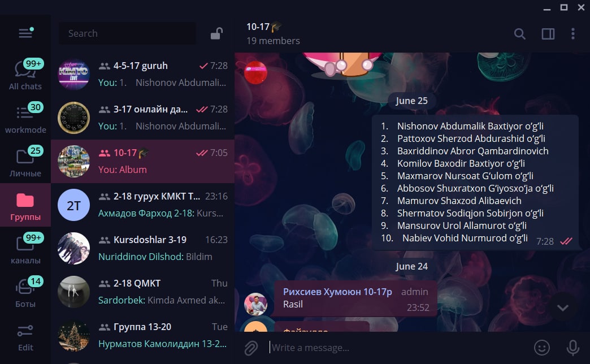Open the hamburger main menu

click(25, 33)
